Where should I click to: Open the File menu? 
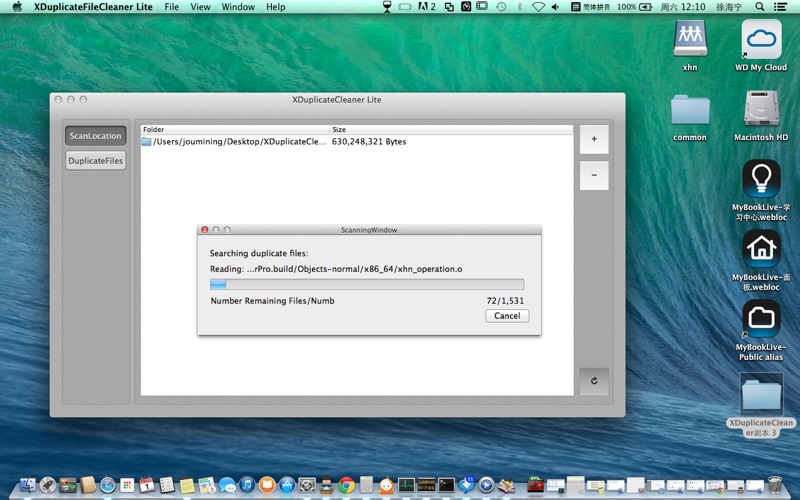(171, 7)
